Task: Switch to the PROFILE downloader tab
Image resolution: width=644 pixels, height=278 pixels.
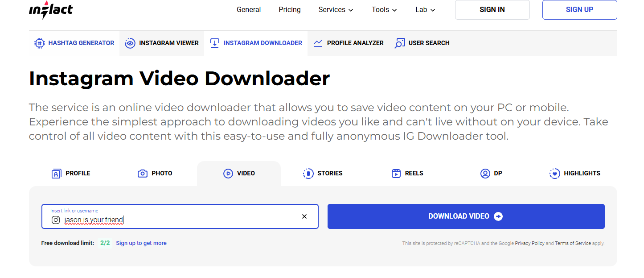Action: pyautogui.click(x=71, y=174)
